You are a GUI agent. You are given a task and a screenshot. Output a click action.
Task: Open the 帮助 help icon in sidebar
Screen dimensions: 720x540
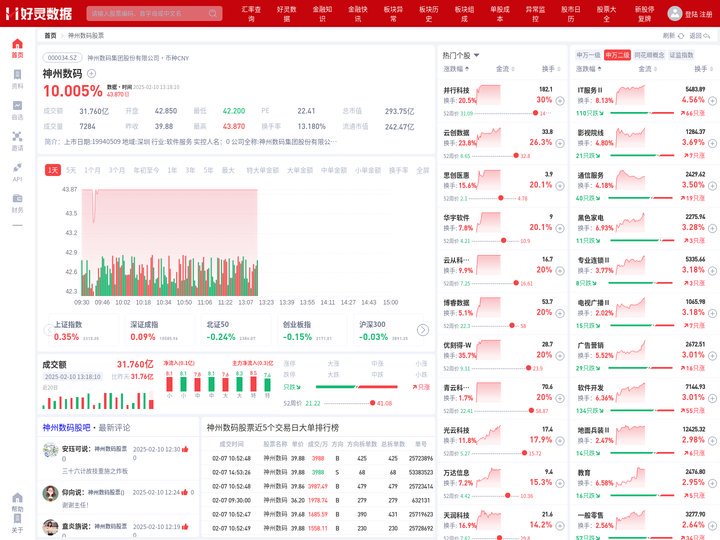point(17,498)
